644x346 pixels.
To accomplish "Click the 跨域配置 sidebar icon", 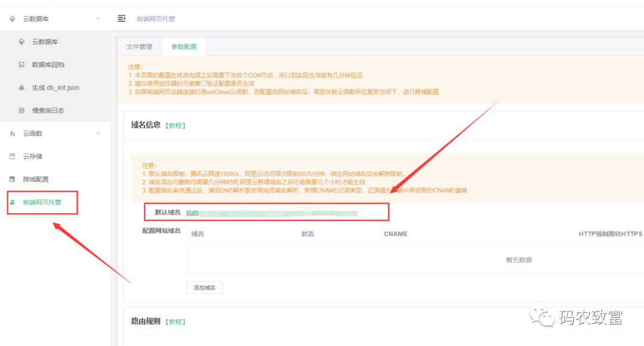I will point(13,179).
